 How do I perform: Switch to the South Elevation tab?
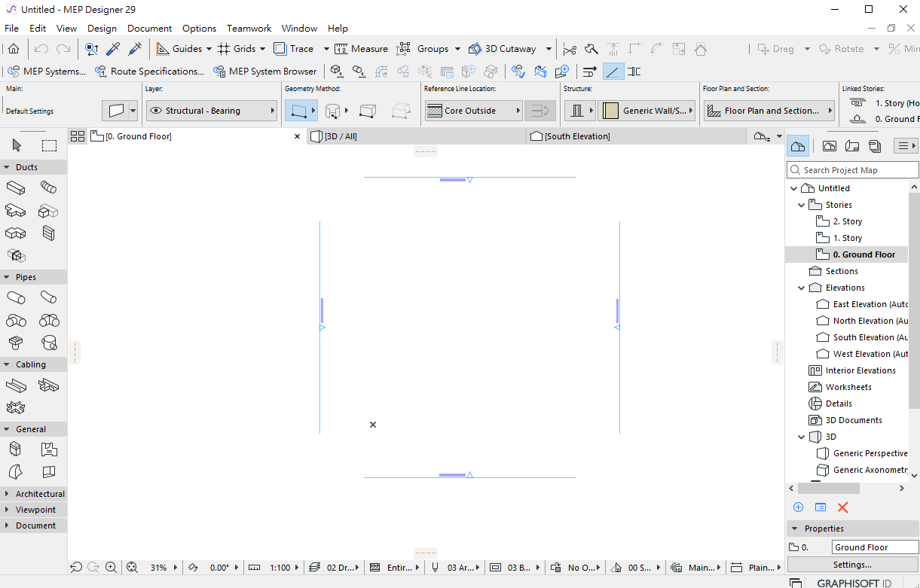576,136
